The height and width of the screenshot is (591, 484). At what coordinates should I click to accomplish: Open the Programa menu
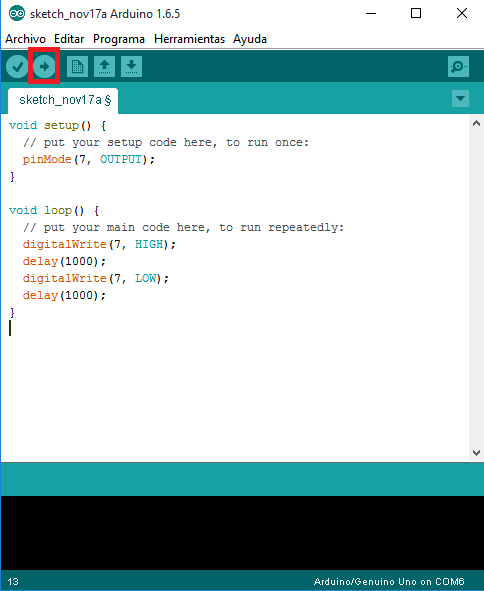click(119, 39)
